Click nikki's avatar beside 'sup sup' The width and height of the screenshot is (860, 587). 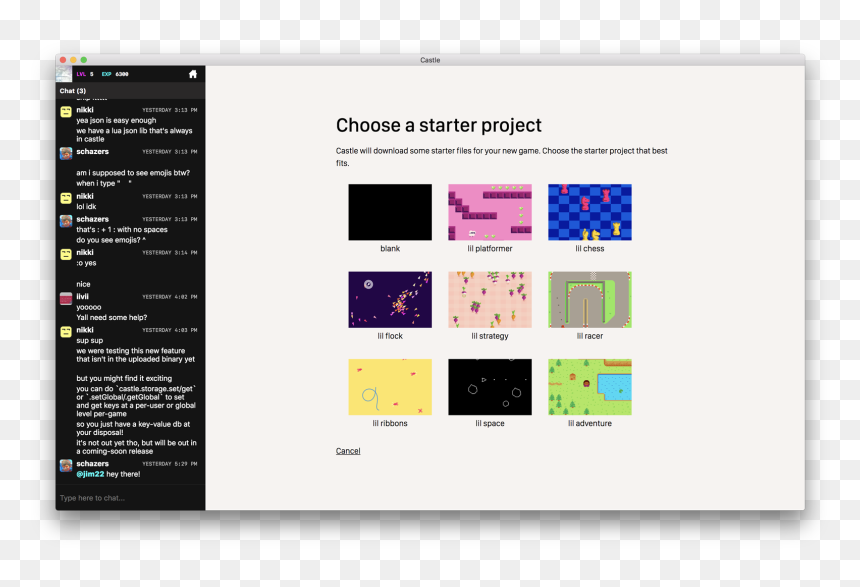(x=66, y=332)
